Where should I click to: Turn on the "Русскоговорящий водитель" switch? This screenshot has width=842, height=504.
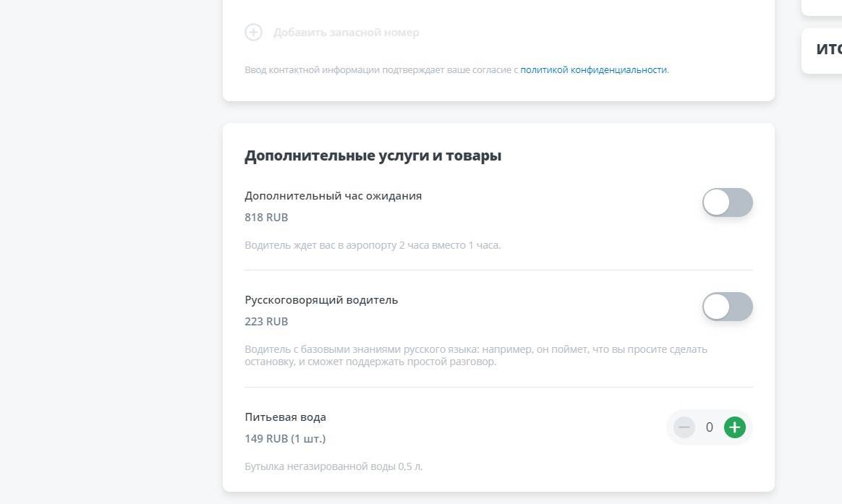[727, 307]
